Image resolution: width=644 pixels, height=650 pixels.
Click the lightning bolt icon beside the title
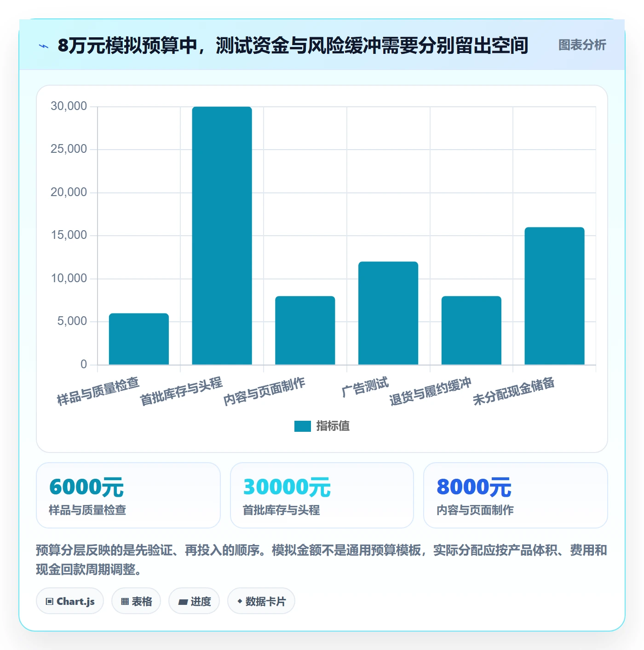(x=44, y=46)
